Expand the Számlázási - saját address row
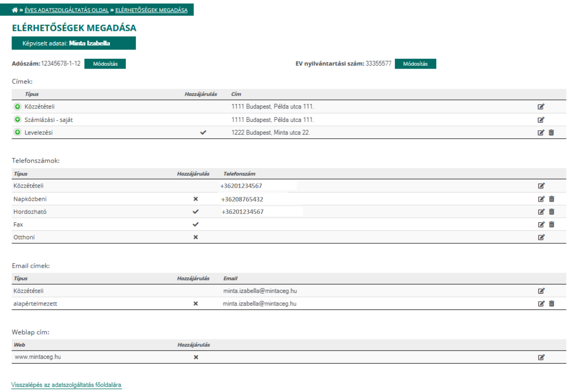The width and height of the screenshot is (569, 392). coord(17,119)
